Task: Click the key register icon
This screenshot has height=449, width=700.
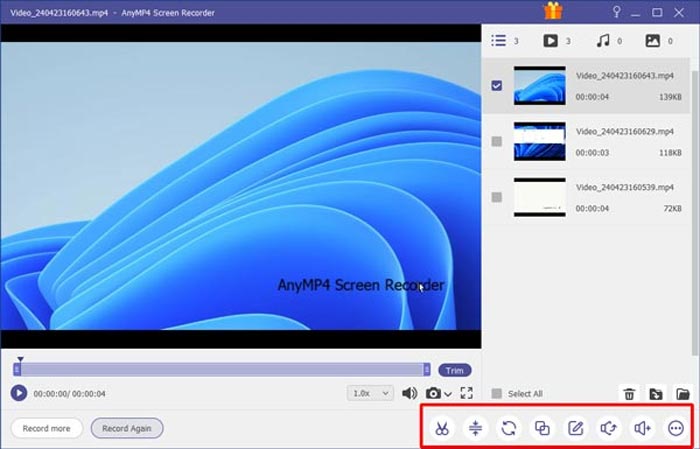Action: 617,12
